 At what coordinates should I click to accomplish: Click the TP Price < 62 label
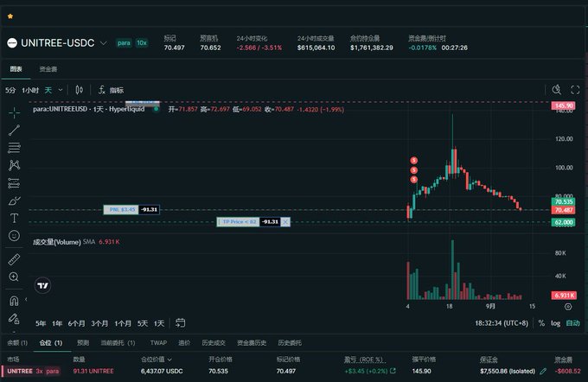tap(238, 222)
